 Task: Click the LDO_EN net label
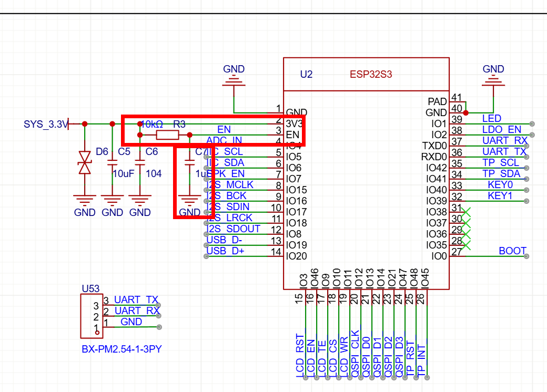(x=501, y=129)
